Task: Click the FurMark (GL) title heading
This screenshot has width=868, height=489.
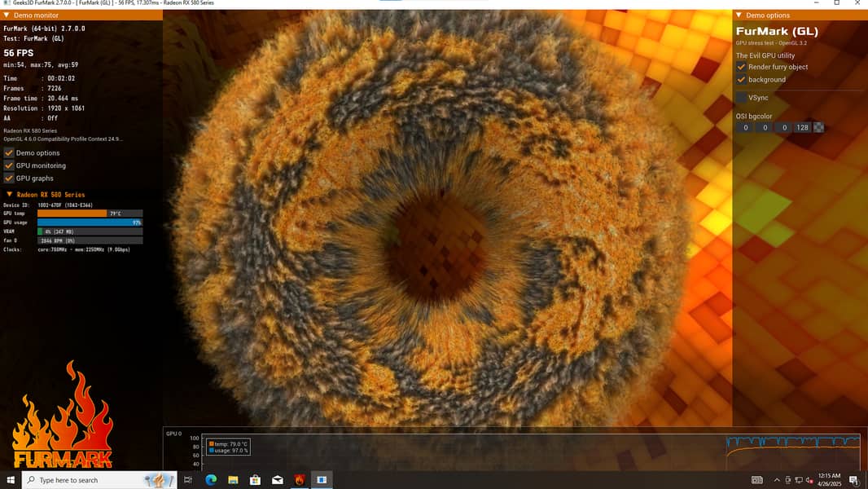Action: [x=777, y=32]
